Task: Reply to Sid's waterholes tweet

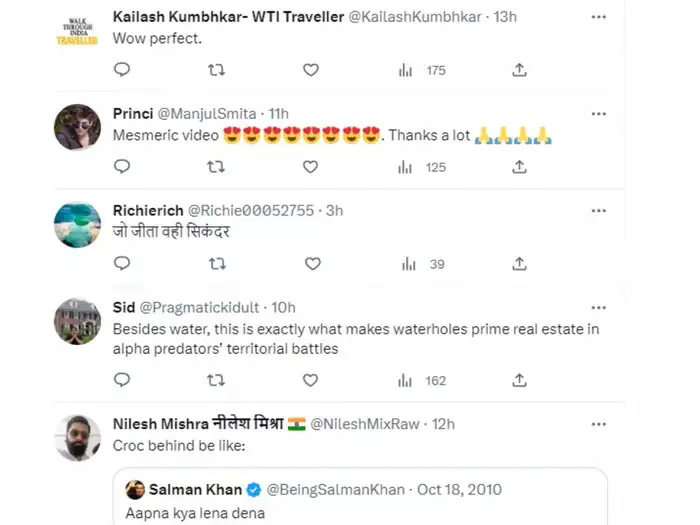Action: point(121,380)
